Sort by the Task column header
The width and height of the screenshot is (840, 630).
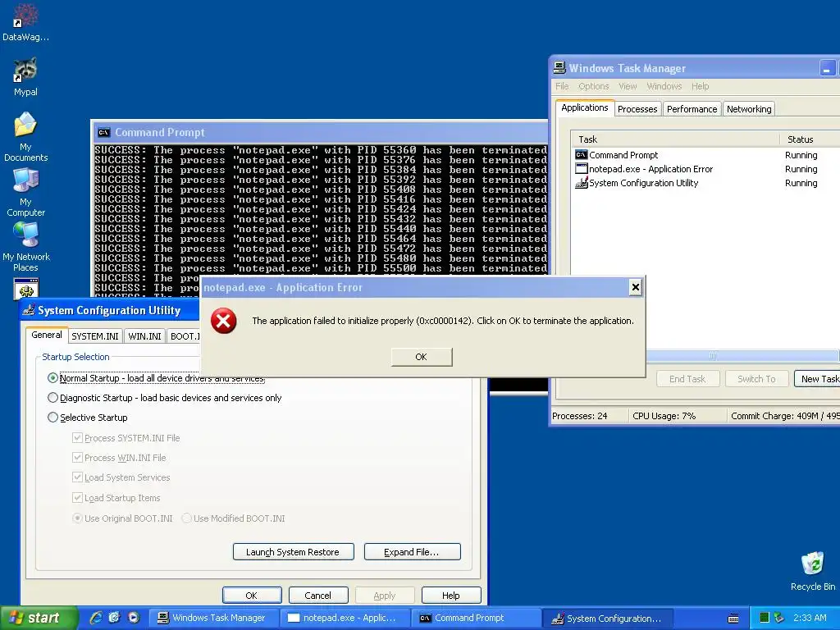click(675, 139)
